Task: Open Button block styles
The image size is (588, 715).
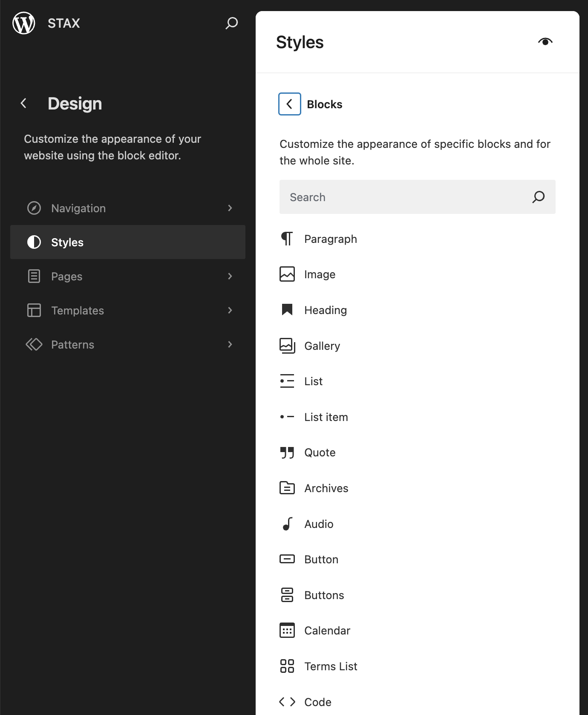Action: (x=418, y=559)
